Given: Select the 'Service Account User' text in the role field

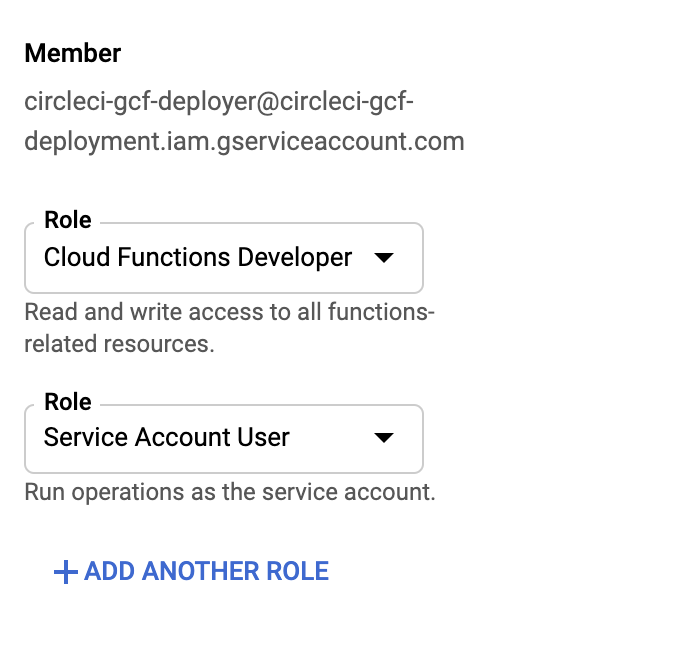Looking at the screenshot, I should (x=166, y=437).
